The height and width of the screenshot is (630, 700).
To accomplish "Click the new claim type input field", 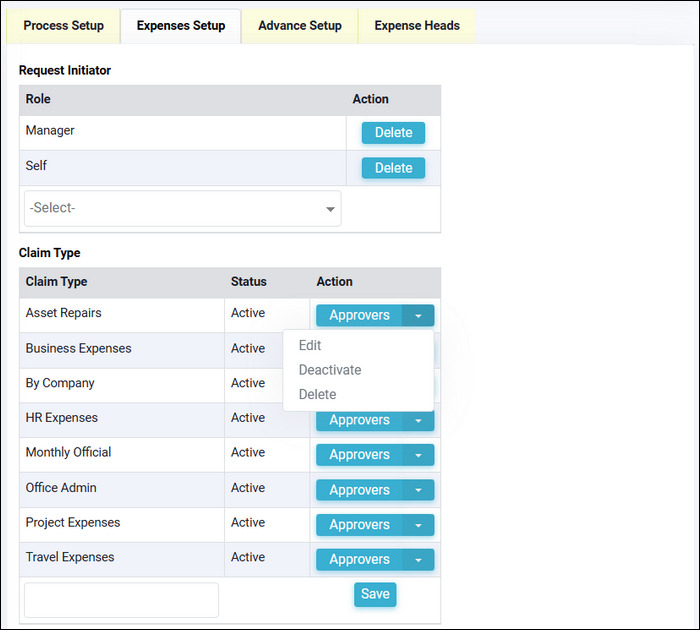I will click(x=121, y=600).
